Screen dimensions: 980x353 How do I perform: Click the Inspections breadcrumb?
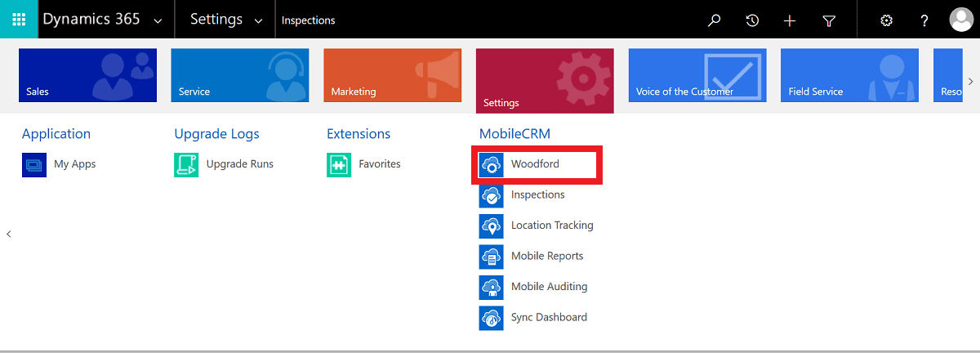309,20
